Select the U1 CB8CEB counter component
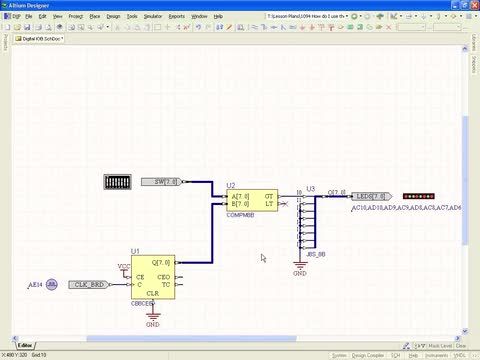 [x=153, y=277]
